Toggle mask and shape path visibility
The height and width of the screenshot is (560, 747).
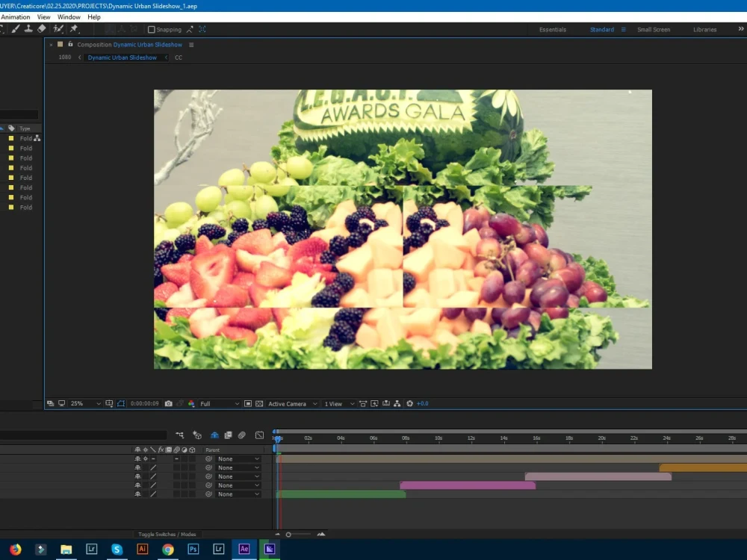point(121,403)
